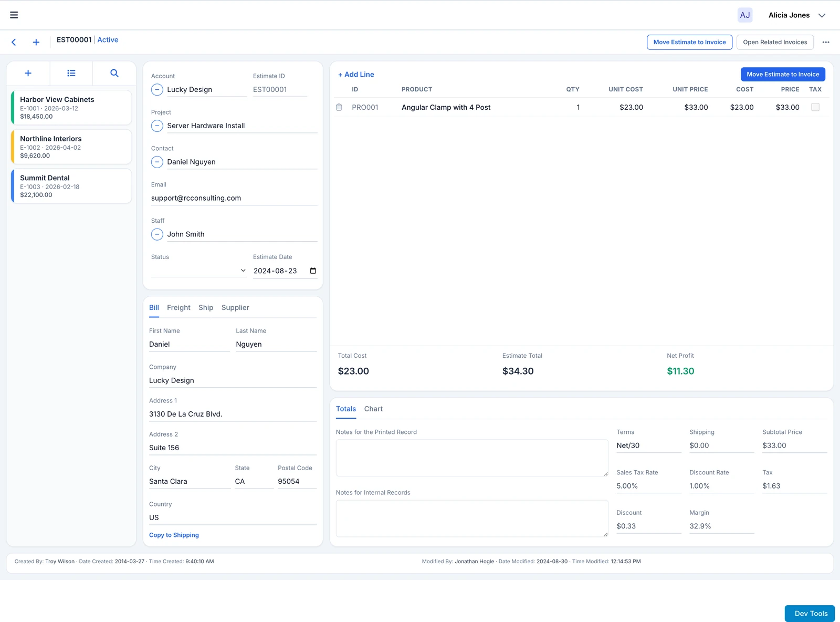This screenshot has height=622, width=840.
Task: Click the Active status label in header
Action: [x=108, y=40]
